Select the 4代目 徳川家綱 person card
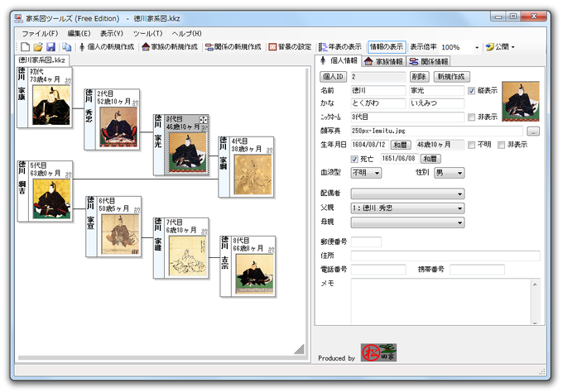This screenshot has width=563, height=392. point(247,167)
